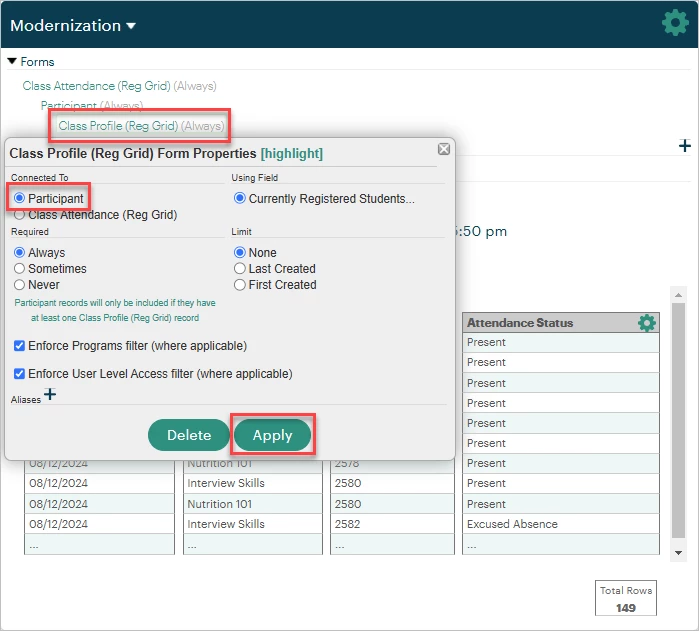Close the Form Properties dialog
The width and height of the screenshot is (699, 631).
pos(444,149)
